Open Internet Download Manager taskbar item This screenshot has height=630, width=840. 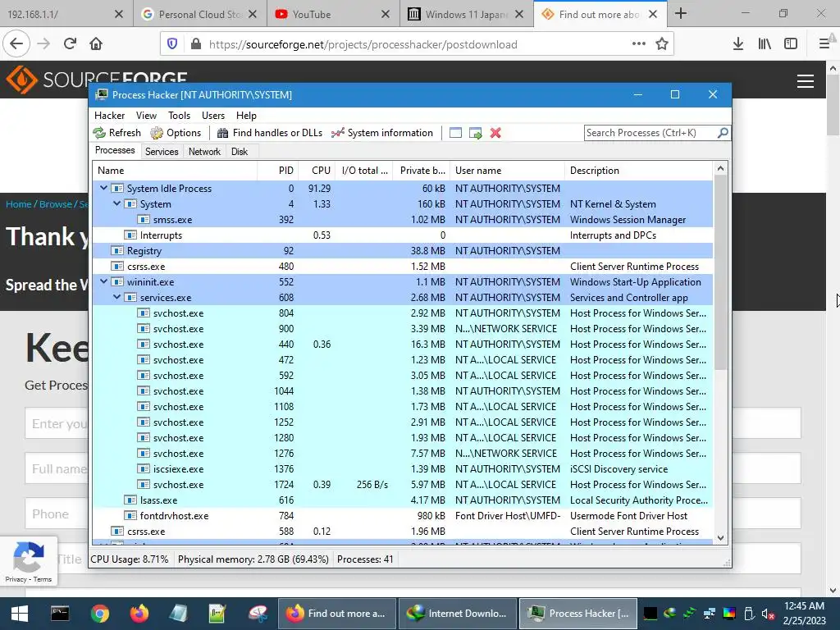[458, 614]
